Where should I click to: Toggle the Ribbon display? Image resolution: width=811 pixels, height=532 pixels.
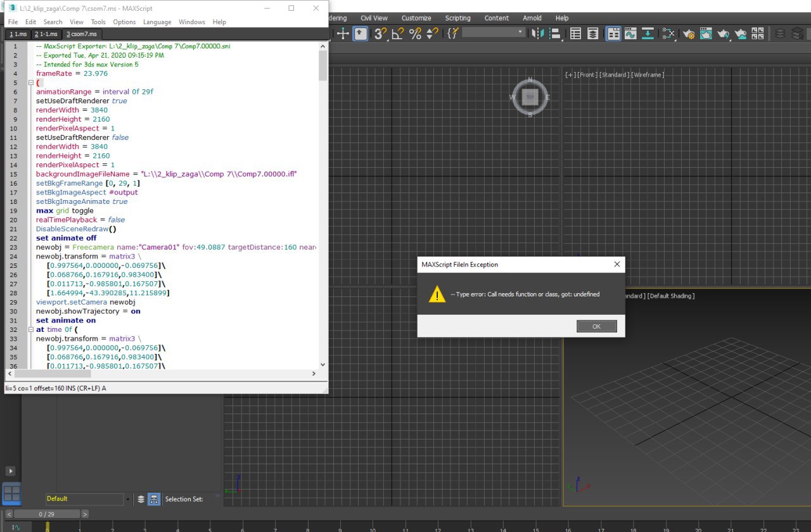(613, 34)
